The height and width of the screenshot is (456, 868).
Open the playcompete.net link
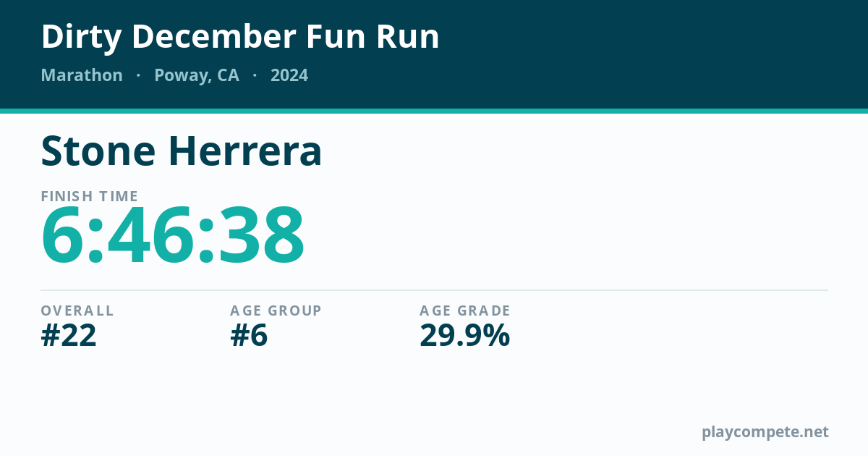tap(765, 432)
